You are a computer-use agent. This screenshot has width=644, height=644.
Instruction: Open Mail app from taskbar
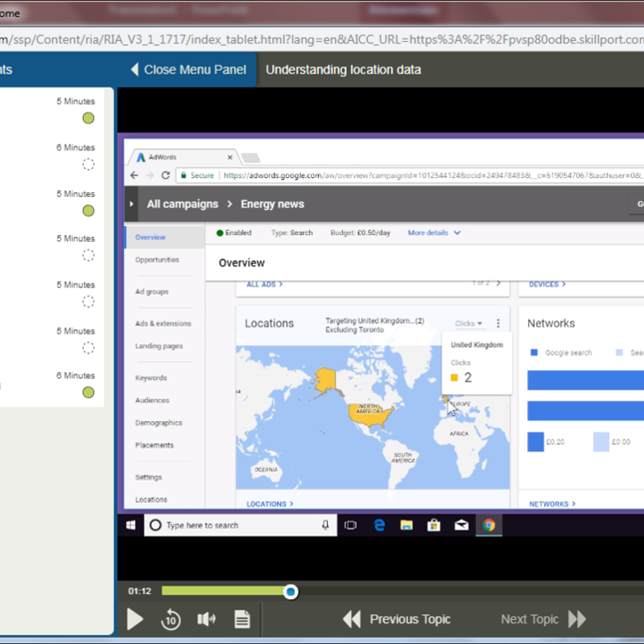pos(461,526)
